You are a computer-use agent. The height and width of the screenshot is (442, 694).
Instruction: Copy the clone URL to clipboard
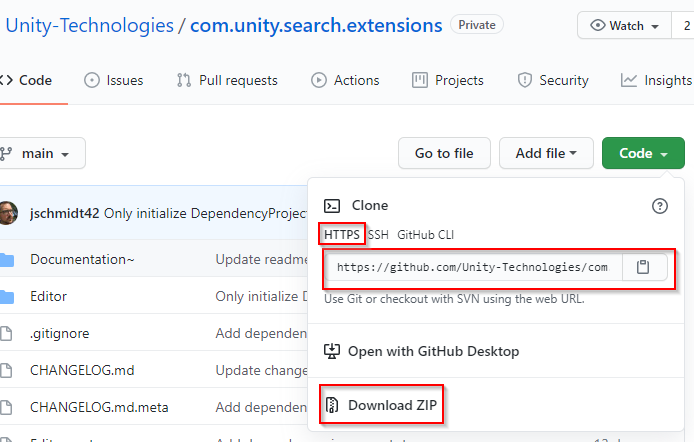click(x=644, y=267)
